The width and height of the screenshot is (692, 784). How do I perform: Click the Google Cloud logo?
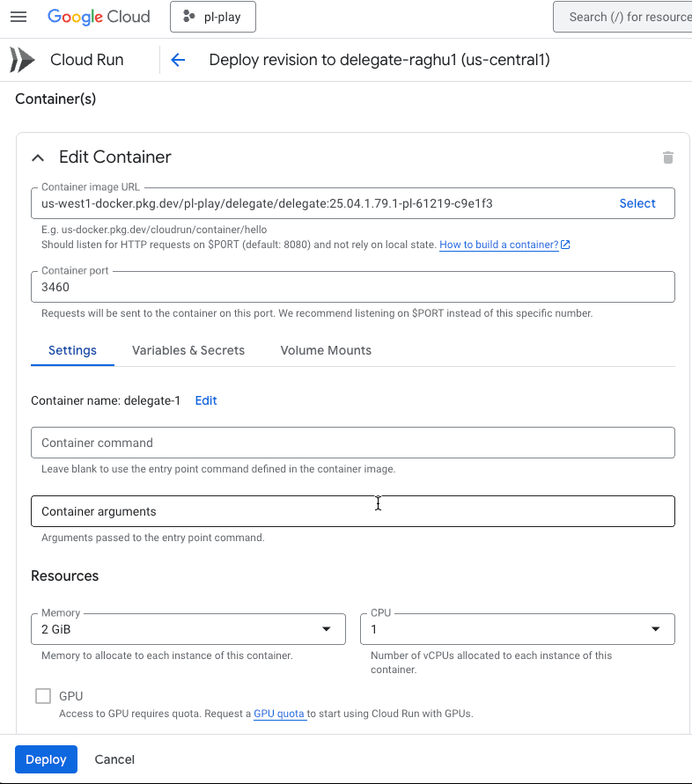[x=99, y=17]
